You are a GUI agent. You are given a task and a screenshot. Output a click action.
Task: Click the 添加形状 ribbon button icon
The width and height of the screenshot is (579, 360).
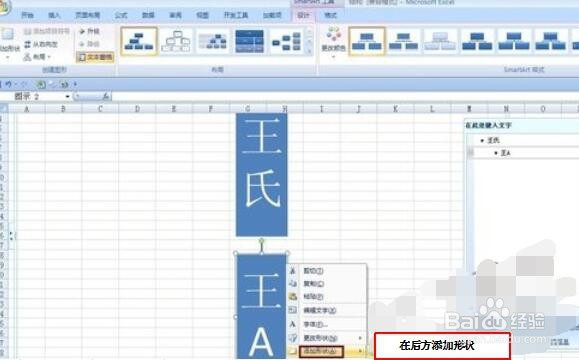(7, 35)
